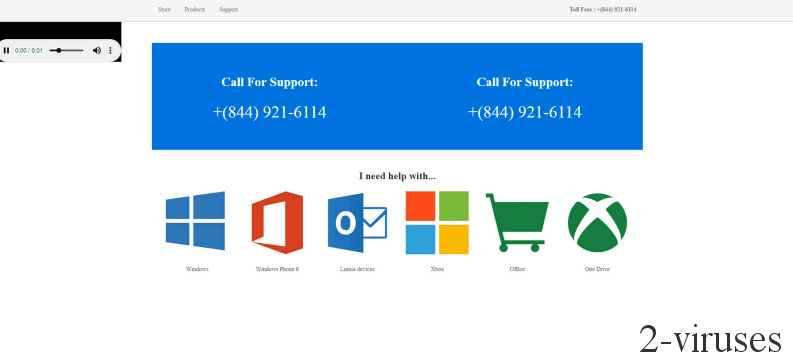Viewport: 793px width, 364px height.
Task: Click the Windows logo icon
Action: click(x=195, y=221)
